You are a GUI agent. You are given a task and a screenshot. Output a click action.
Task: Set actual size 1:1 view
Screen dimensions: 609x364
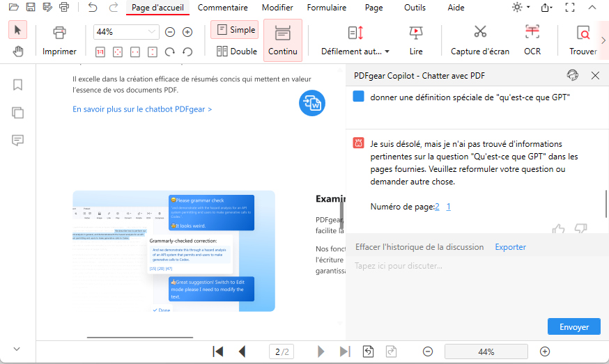[x=100, y=52]
